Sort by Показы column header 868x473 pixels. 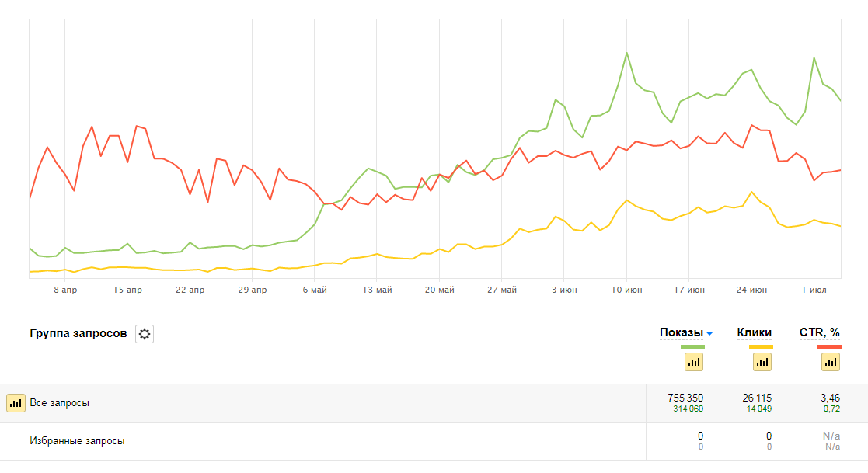tap(681, 332)
